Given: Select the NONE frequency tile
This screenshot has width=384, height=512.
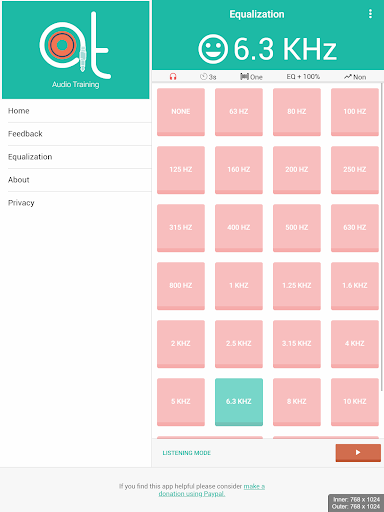Looking at the screenshot, I should point(181,112).
